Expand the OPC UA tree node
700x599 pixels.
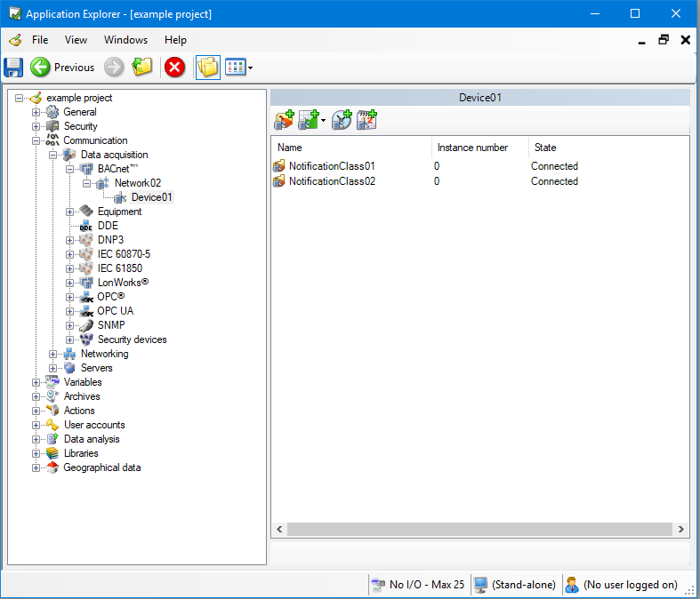[x=70, y=311]
